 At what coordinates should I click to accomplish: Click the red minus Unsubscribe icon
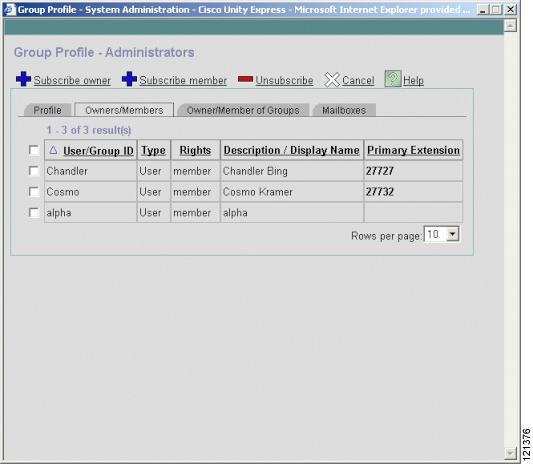click(x=245, y=79)
